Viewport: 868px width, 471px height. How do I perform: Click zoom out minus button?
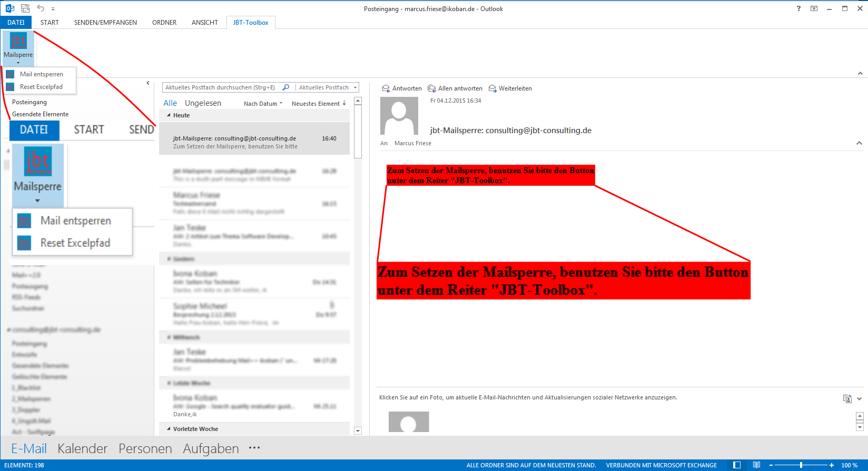[x=771, y=465]
